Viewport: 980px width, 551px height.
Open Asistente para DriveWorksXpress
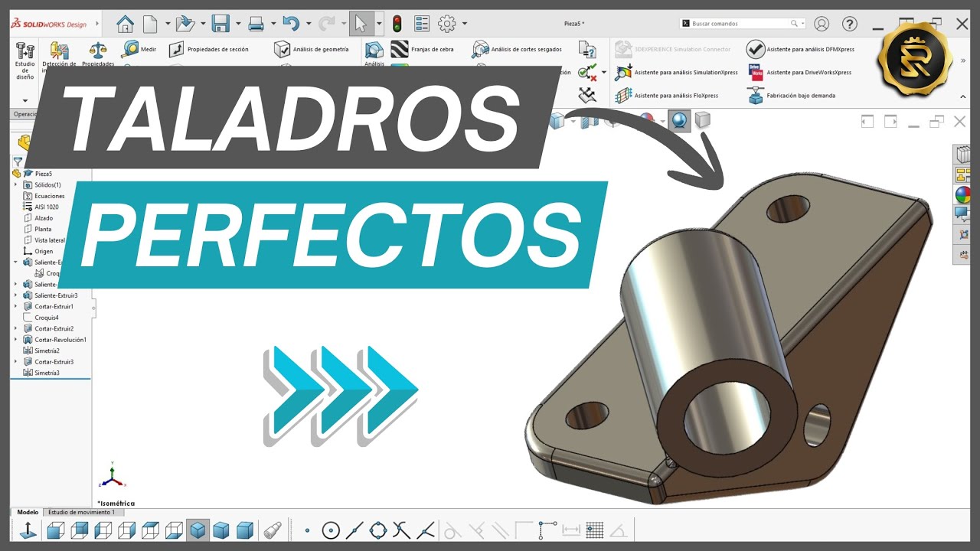click(799, 73)
